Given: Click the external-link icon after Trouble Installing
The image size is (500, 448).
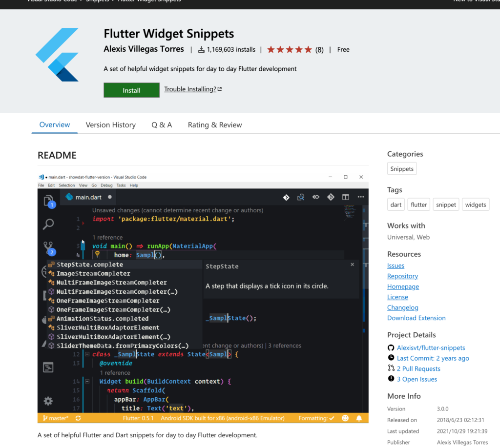Looking at the screenshot, I should (x=219, y=89).
